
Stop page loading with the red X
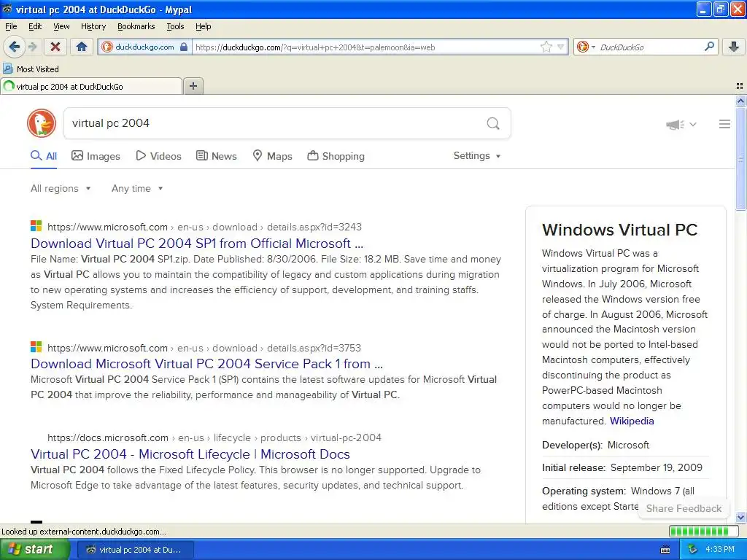(x=55, y=47)
